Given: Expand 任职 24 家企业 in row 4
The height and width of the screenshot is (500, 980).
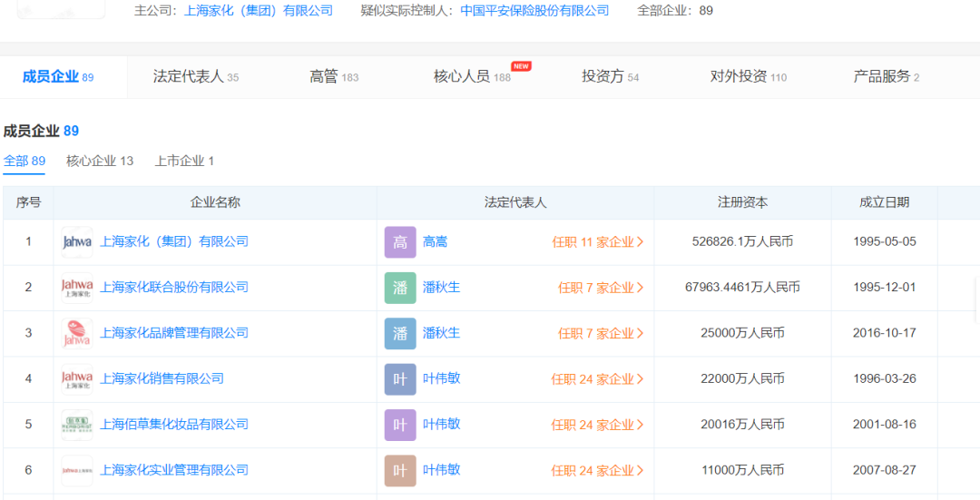Looking at the screenshot, I should (598, 378).
